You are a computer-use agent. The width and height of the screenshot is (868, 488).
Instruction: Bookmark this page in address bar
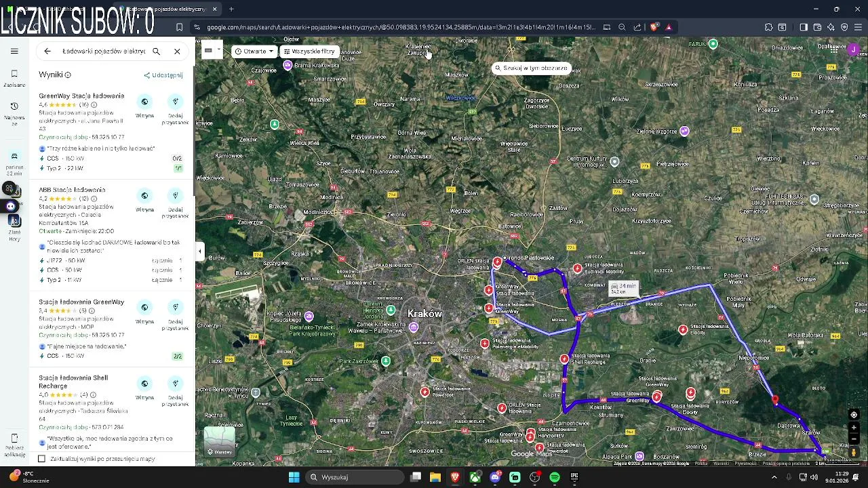coord(179,27)
